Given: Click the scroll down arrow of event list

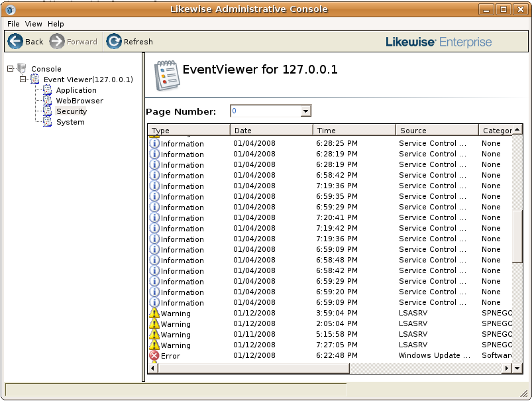Looking at the screenshot, I should pos(517,368).
